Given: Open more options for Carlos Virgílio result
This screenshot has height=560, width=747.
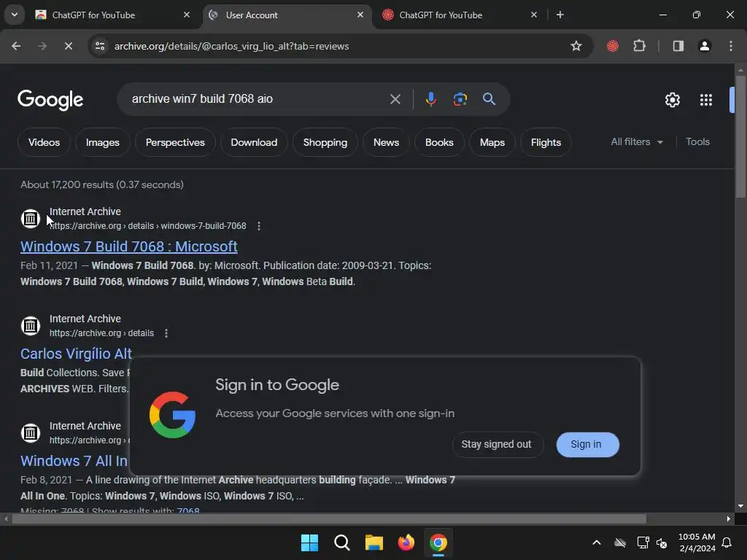Looking at the screenshot, I should pos(166,333).
